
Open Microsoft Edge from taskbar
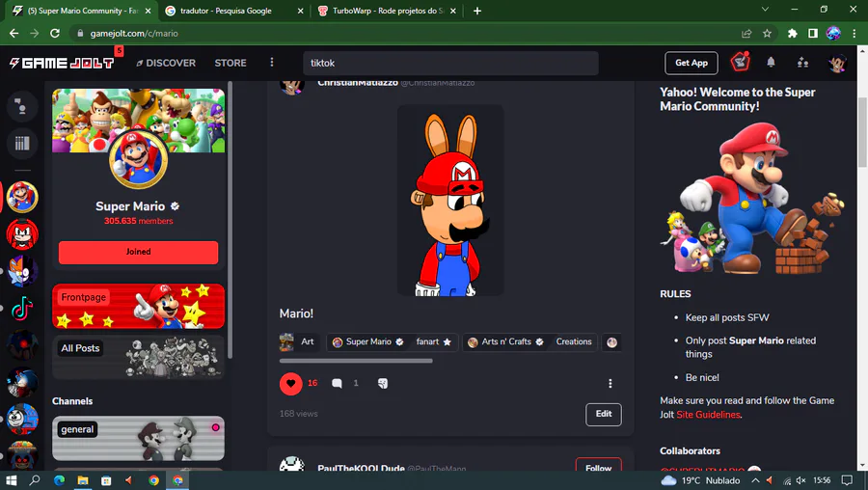pyautogui.click(x=59, y=480)
